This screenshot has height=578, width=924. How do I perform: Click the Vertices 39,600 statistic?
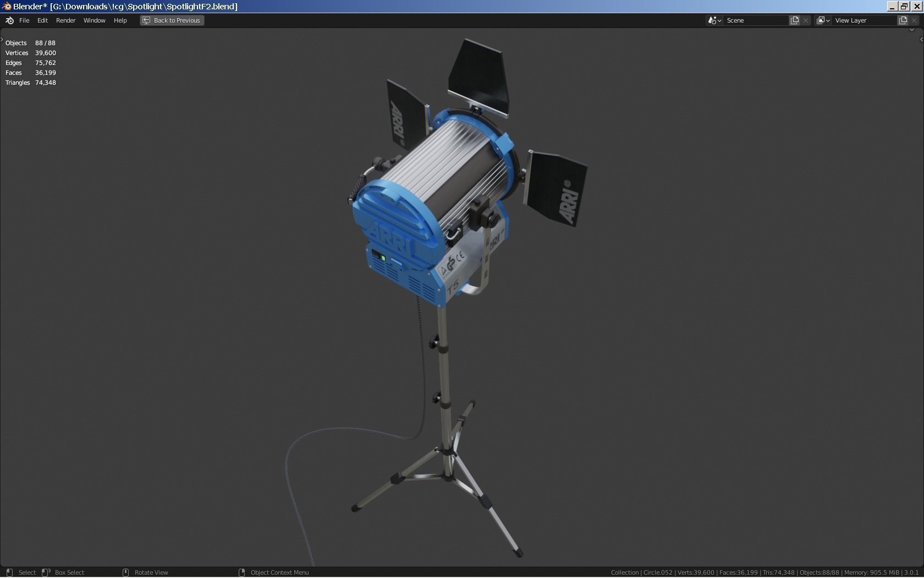coord(30,53)
